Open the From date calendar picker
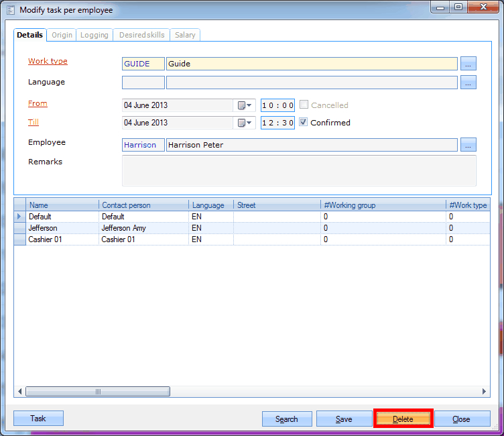The image size is (504, 436). (244, 105)
